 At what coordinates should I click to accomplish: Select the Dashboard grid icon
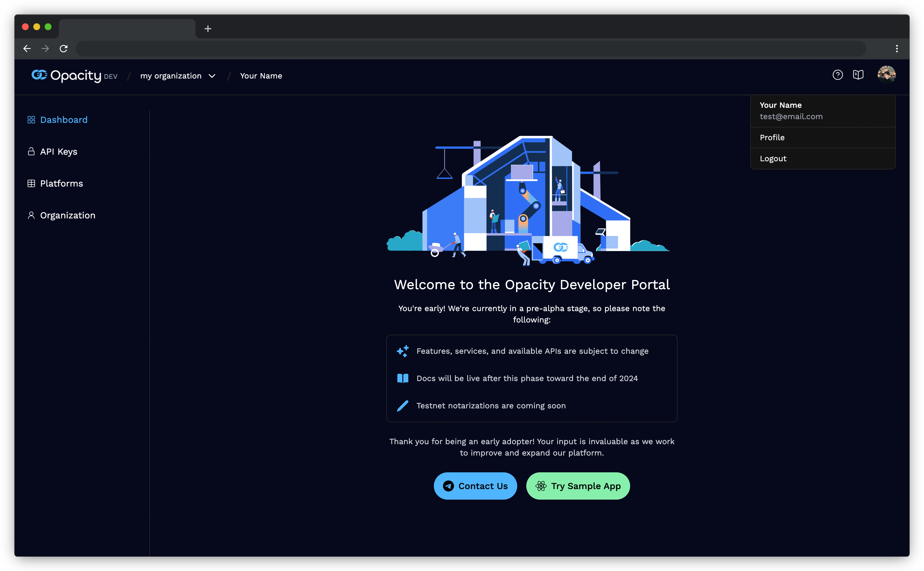click(31, 119)
